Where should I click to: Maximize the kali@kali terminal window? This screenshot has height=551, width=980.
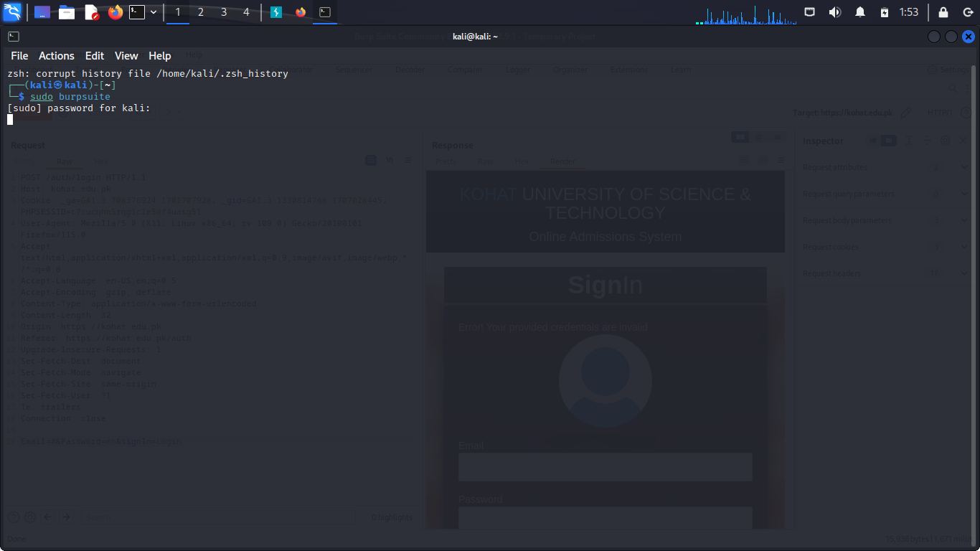[x=951, y=37]
